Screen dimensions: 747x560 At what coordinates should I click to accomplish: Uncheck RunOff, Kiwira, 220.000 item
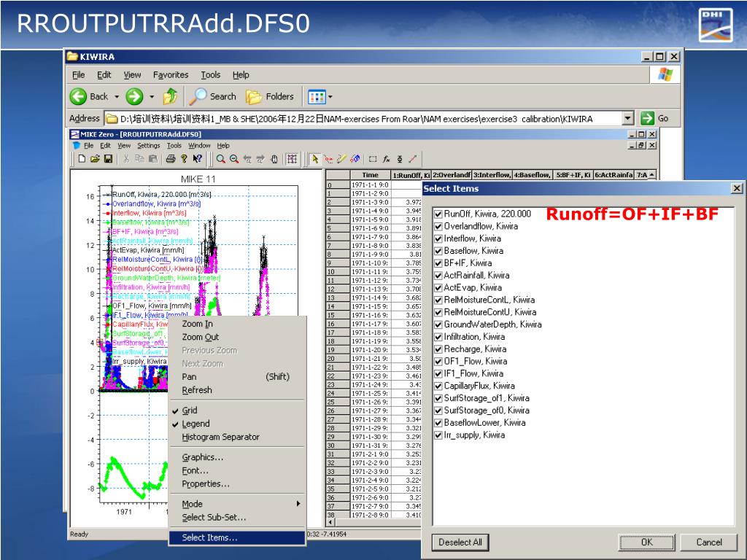(x=438, y=214)
